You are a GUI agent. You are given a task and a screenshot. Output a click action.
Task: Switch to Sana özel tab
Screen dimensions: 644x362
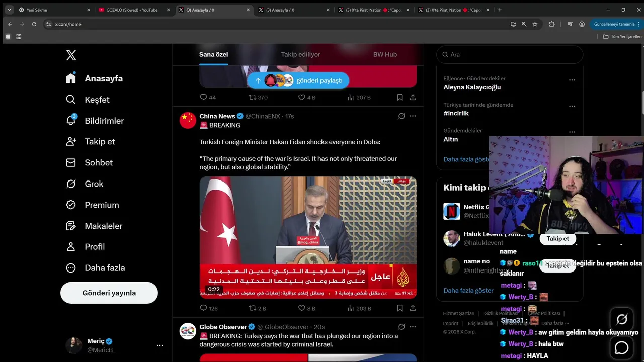[214, 54]
